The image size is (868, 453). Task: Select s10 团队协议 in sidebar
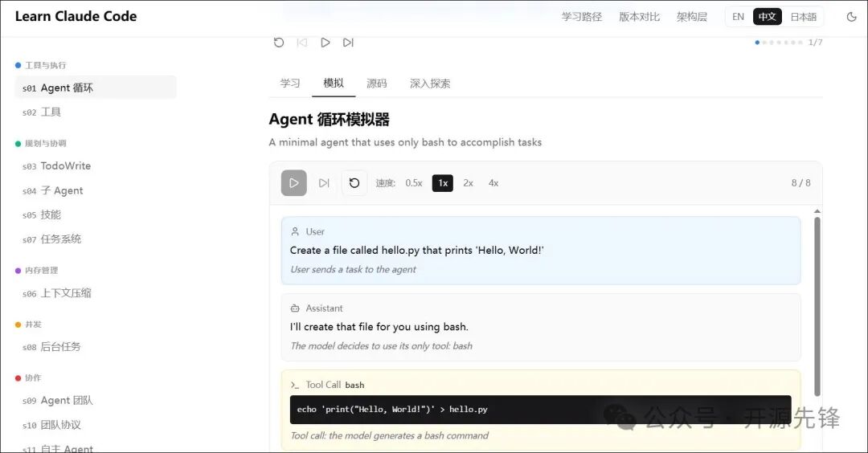[x=96, y=425]
